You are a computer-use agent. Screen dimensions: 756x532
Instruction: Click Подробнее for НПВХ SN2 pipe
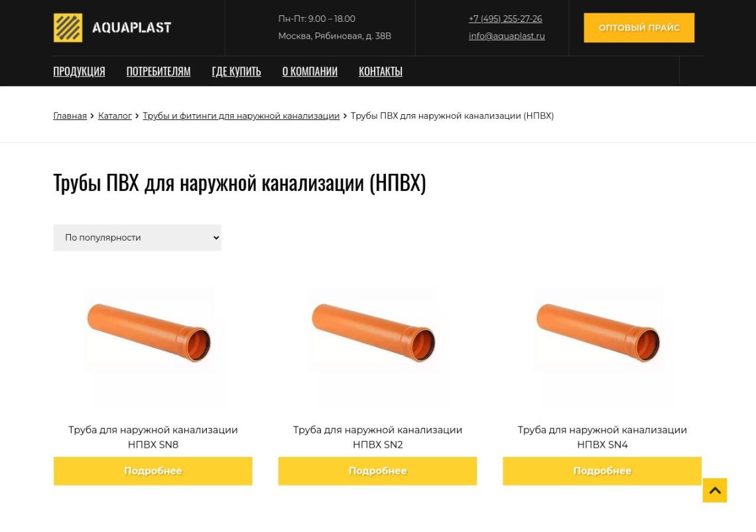click(x=377, y=471)
